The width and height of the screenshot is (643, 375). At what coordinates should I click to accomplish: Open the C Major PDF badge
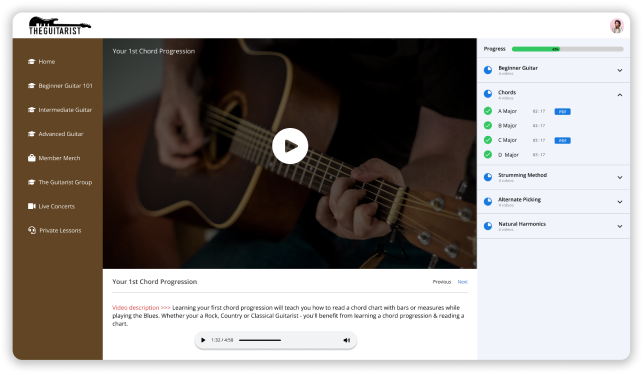563,140
